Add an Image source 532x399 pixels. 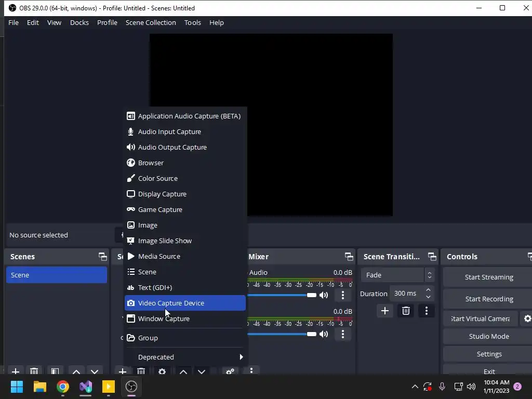185,225
